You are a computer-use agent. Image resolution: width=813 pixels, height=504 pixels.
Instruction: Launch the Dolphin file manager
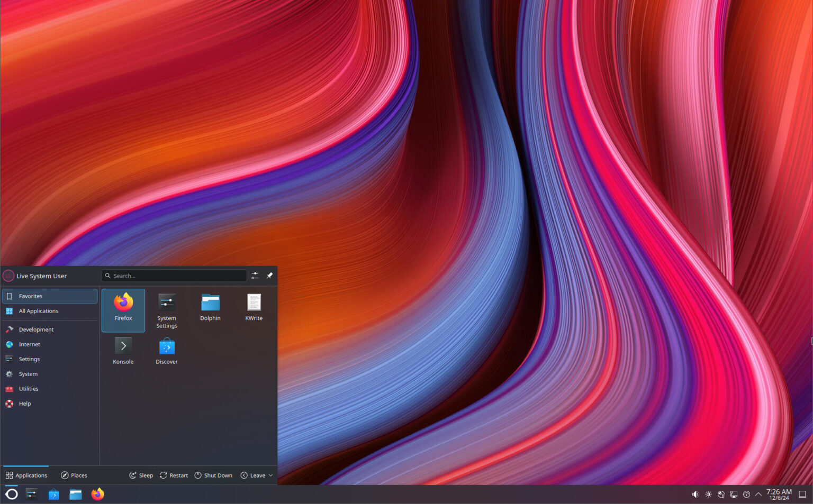pyautogui.click(x=210, y=307)
